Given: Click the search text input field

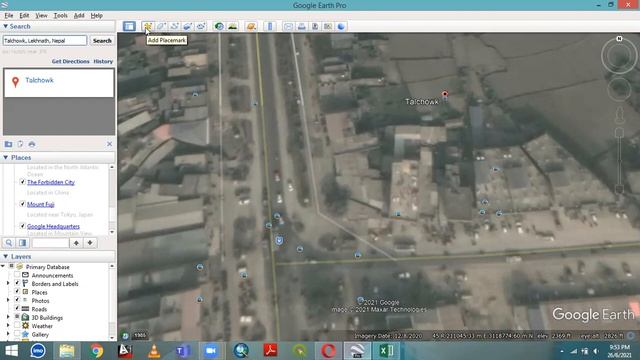Looking at the screenshot, I should (45, 40).
